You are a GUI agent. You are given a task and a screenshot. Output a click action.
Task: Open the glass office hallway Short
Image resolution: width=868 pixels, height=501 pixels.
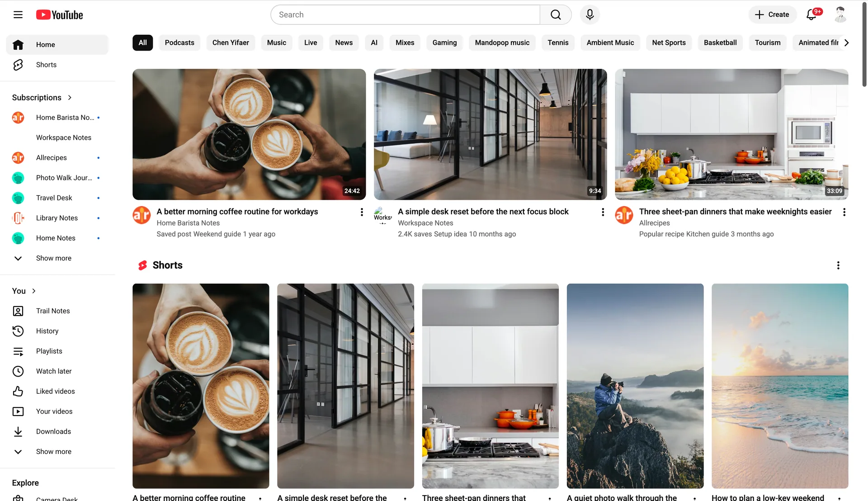[345, 386]
